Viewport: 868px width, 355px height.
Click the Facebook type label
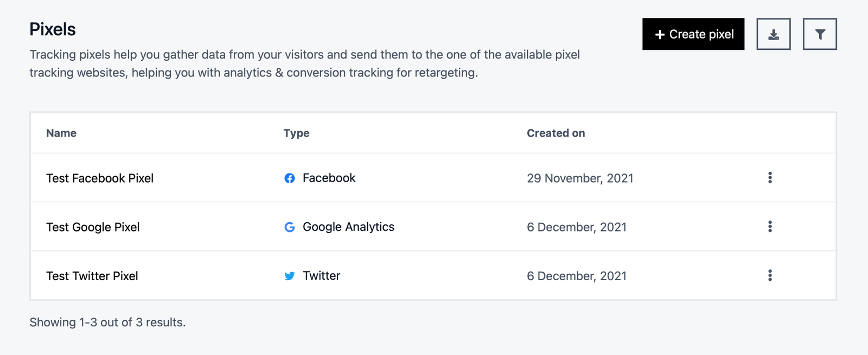click(x=329, y=178)
